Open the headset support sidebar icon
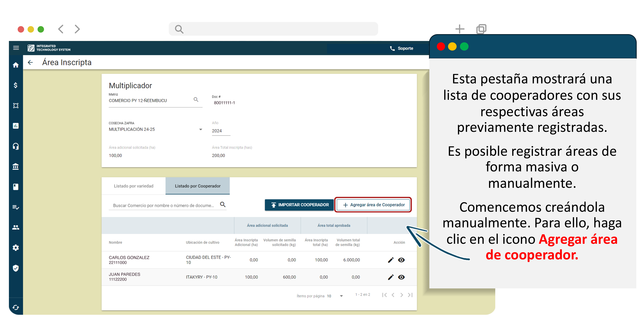644x330 pixels. (16, 146)
